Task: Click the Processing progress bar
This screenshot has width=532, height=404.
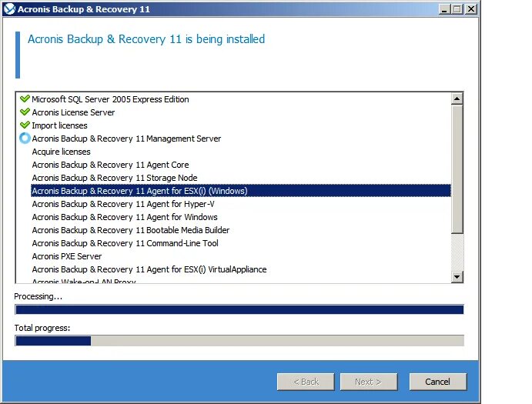Action: (x=239, y=309)
